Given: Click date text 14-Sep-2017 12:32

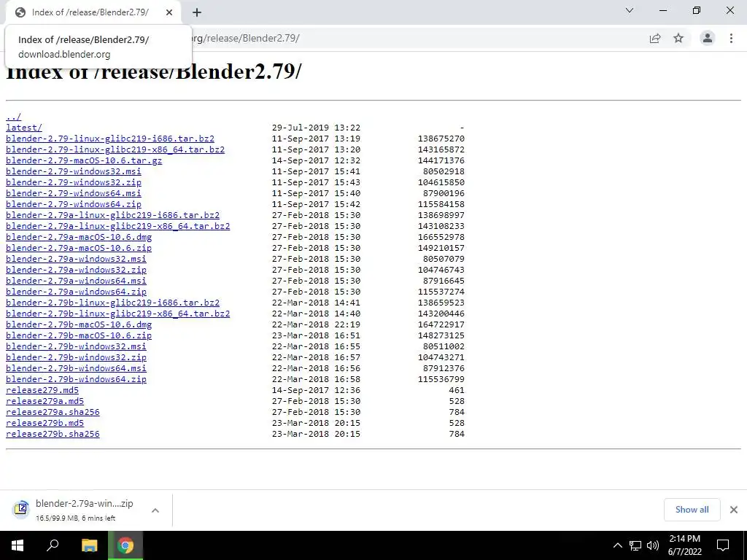Looking at the screenshot, I should [x=317, y=160].
